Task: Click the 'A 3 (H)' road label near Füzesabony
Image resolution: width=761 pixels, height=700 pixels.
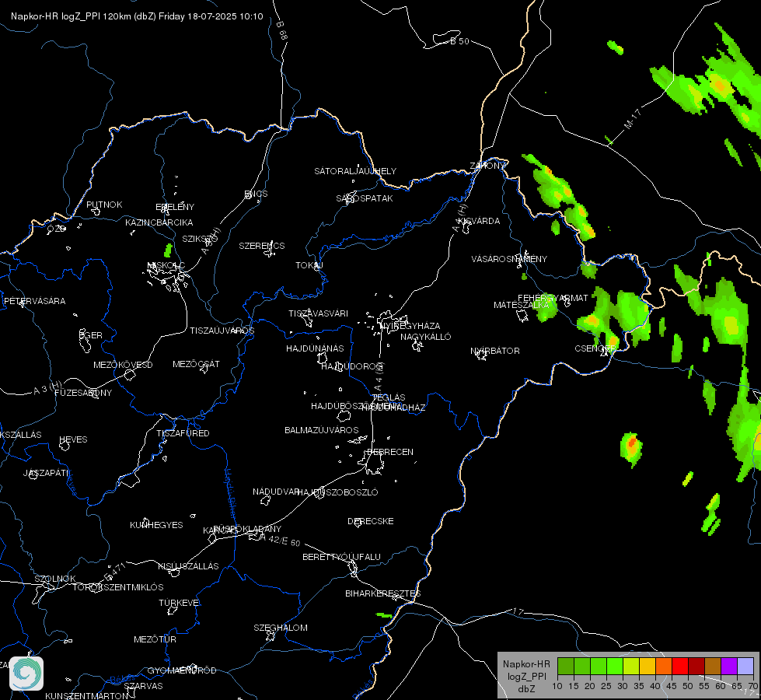Action: (x=47, y=388)
